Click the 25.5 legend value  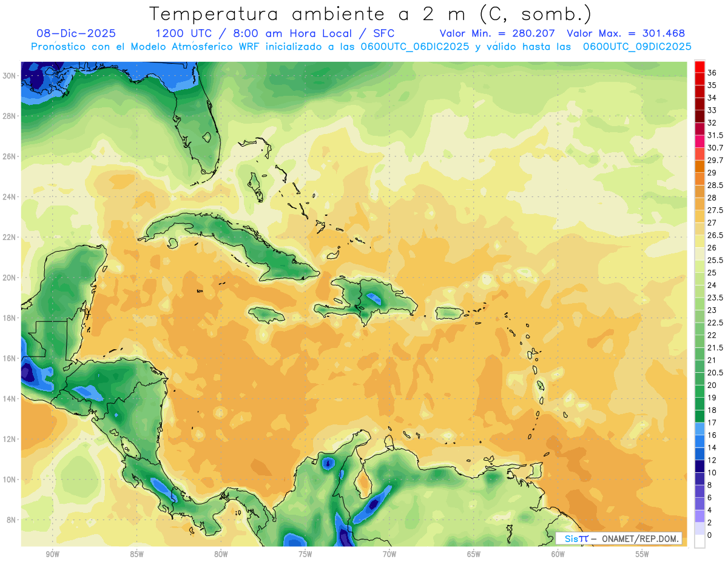(716, 260)
